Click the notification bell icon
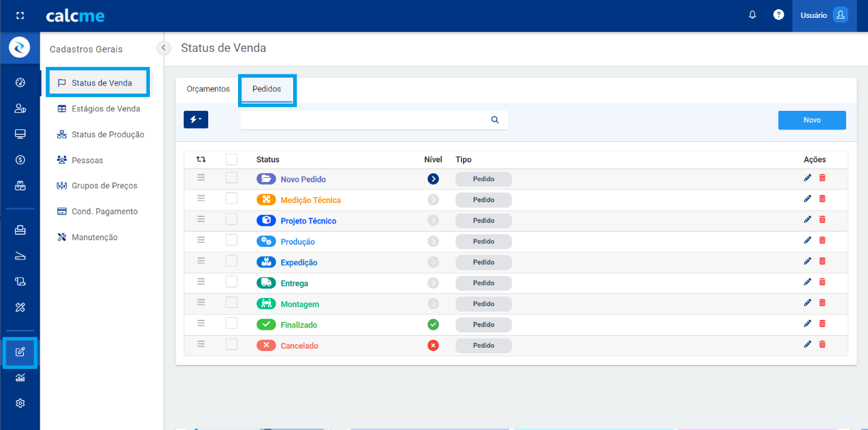 pos(752,15)
